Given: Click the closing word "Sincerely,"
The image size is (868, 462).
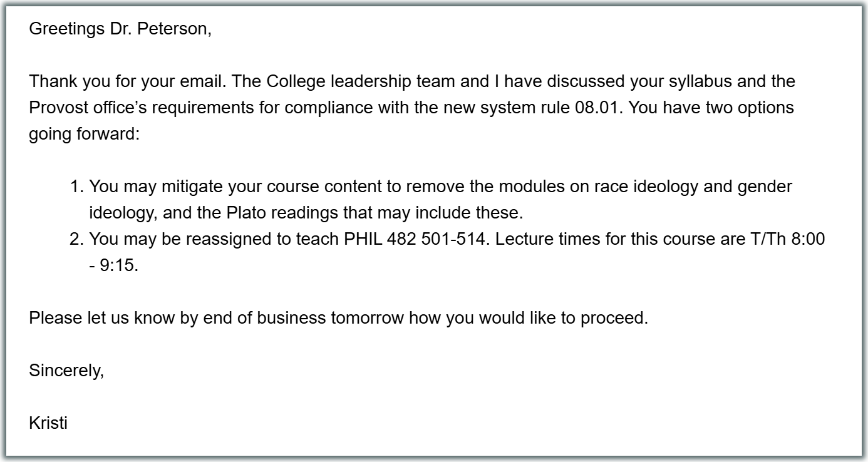Looking at the screenshot, I should point(66,371).
